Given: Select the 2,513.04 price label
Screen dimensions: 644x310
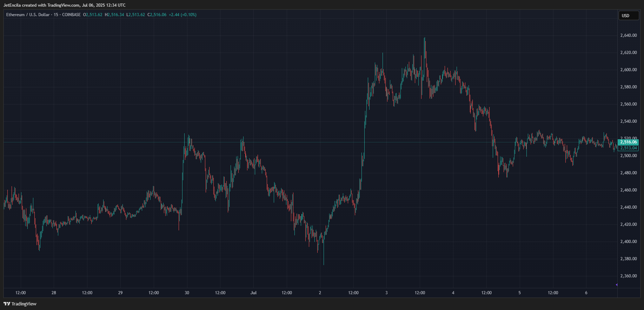Looking at the screenshot, I should [x=628, y=148].
